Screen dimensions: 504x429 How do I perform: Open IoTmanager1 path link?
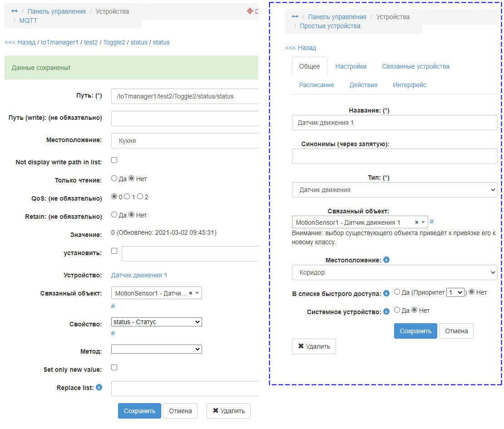click(59, 42)
